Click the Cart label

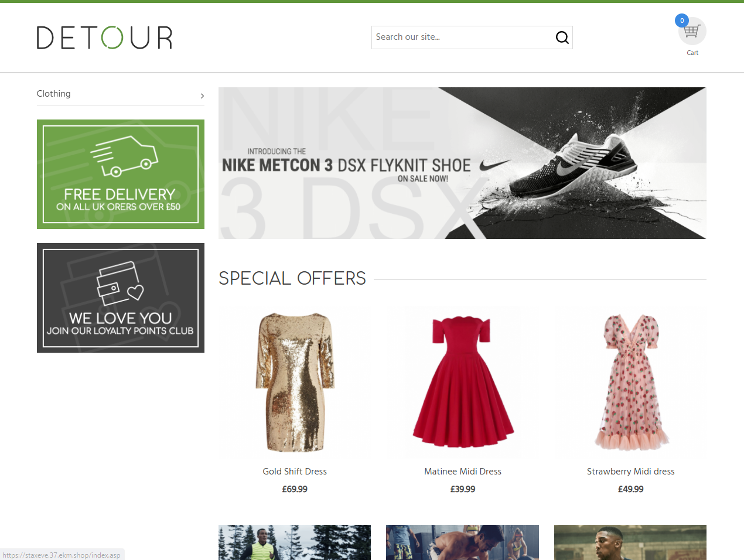[x=692, y=53]
